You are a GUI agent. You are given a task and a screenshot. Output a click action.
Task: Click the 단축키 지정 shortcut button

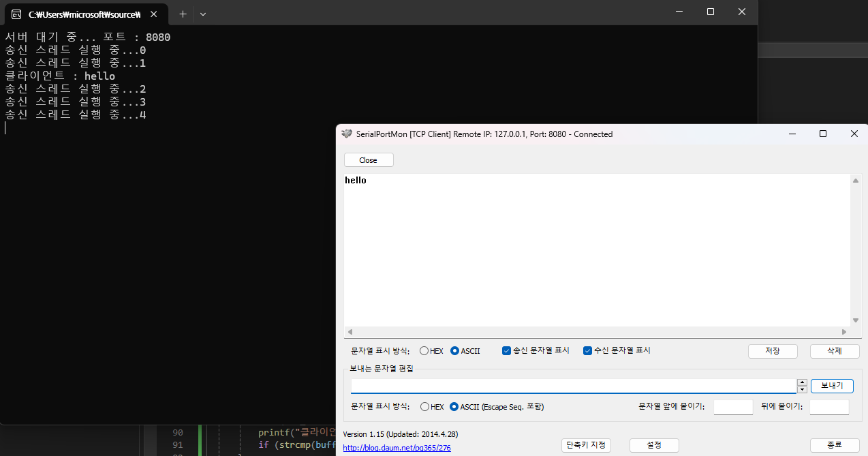pyautogui.click(x=586, y=445)
